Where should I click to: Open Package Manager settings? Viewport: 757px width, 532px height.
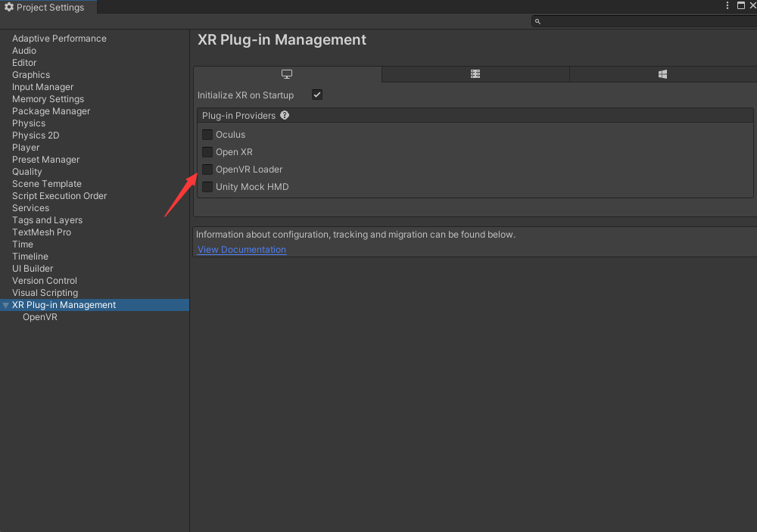pos(51,111)
